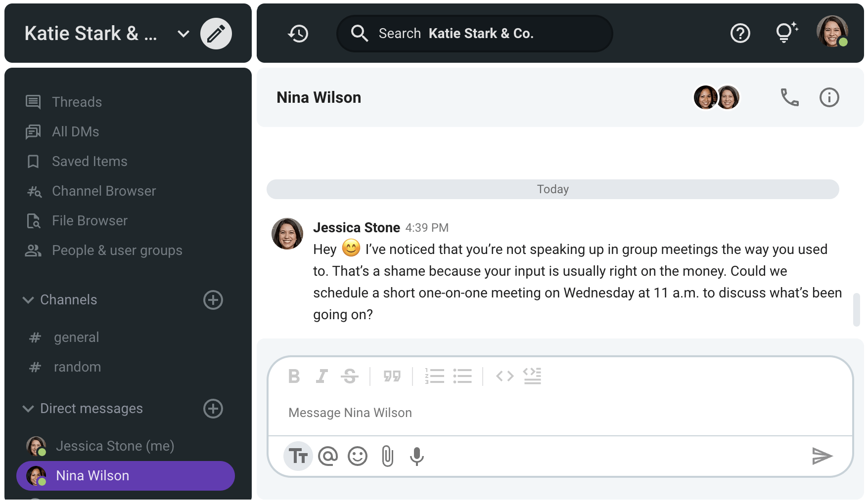
Task: Open the workspace switcher chevron
Action: 183,34
